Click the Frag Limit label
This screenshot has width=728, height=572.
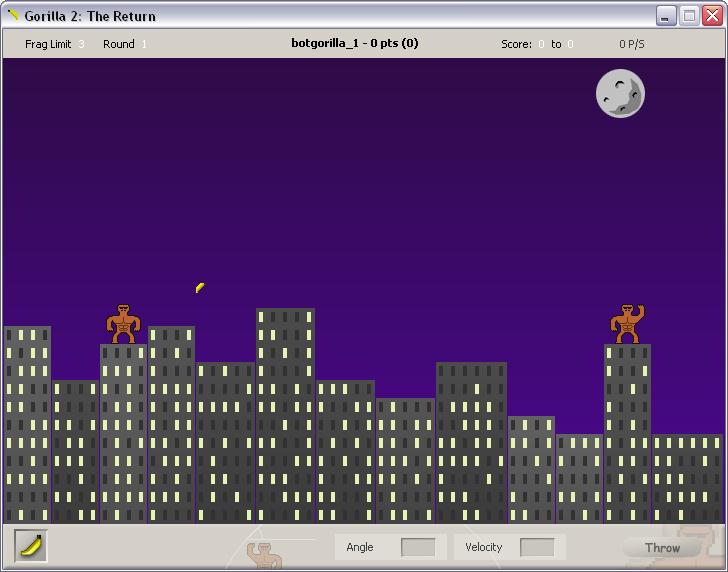pos(48,44)
